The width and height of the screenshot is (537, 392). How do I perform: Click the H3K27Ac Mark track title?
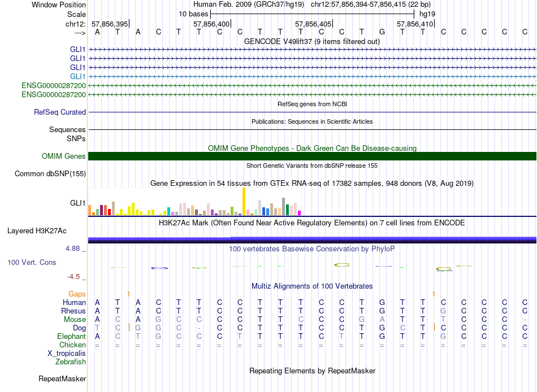(311, 223)
